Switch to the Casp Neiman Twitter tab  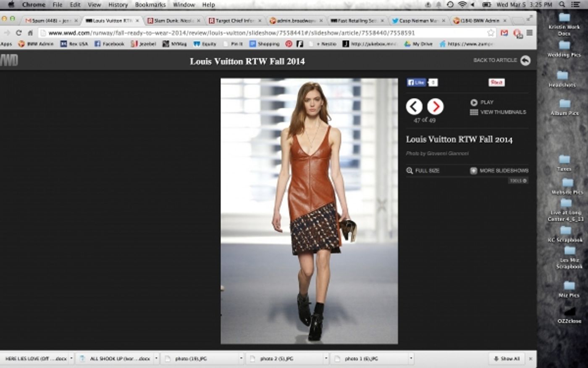click(x=418, y=21)
